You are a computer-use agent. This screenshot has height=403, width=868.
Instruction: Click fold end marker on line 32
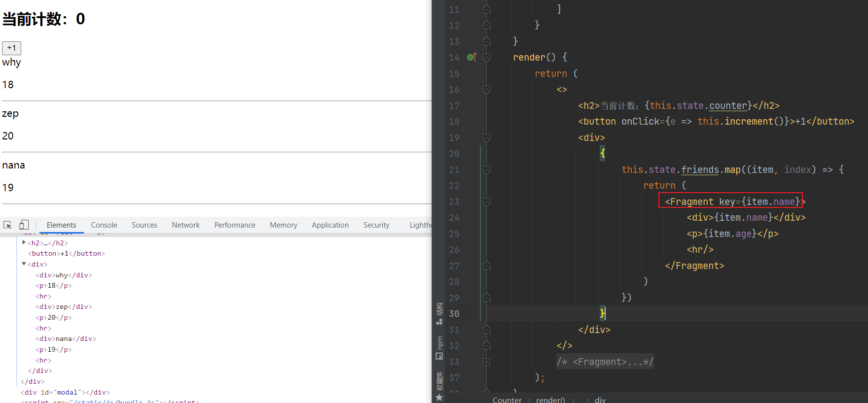pos(486,346)
